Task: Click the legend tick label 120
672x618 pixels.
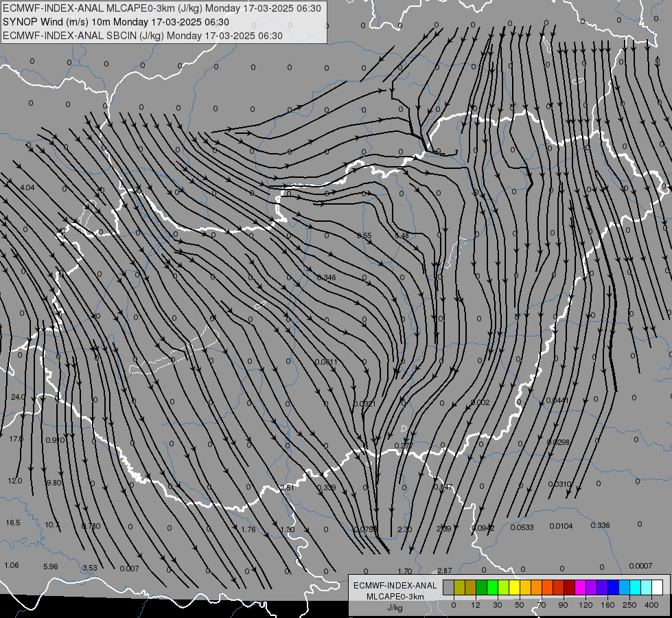Action: [x=586, y=605]
